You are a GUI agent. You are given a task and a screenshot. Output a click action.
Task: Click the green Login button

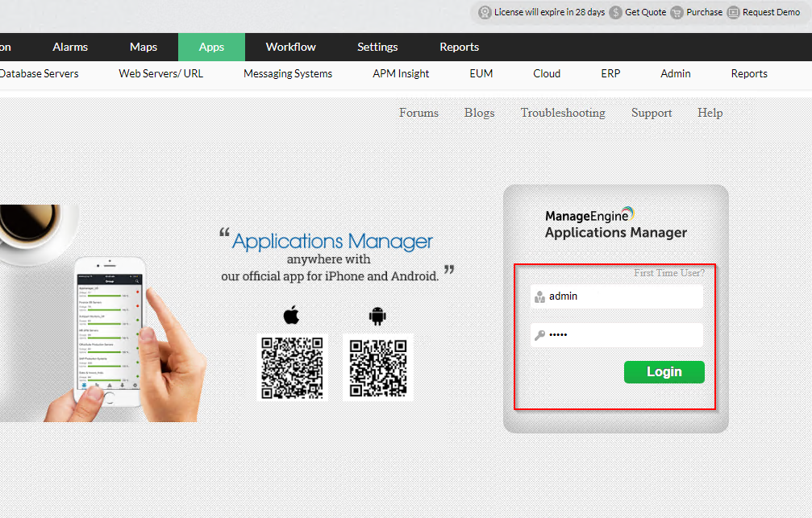click(x=664, y=372)
